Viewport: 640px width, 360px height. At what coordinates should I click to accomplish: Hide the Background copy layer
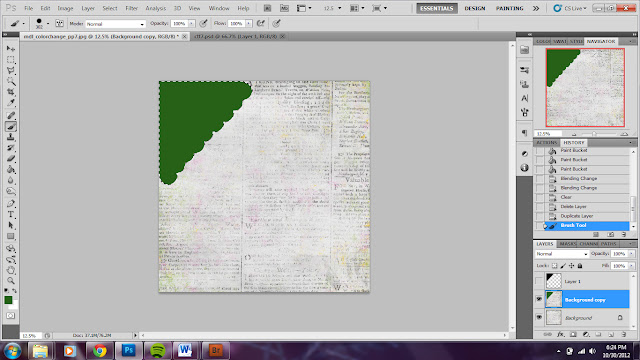tap(539, 300)
